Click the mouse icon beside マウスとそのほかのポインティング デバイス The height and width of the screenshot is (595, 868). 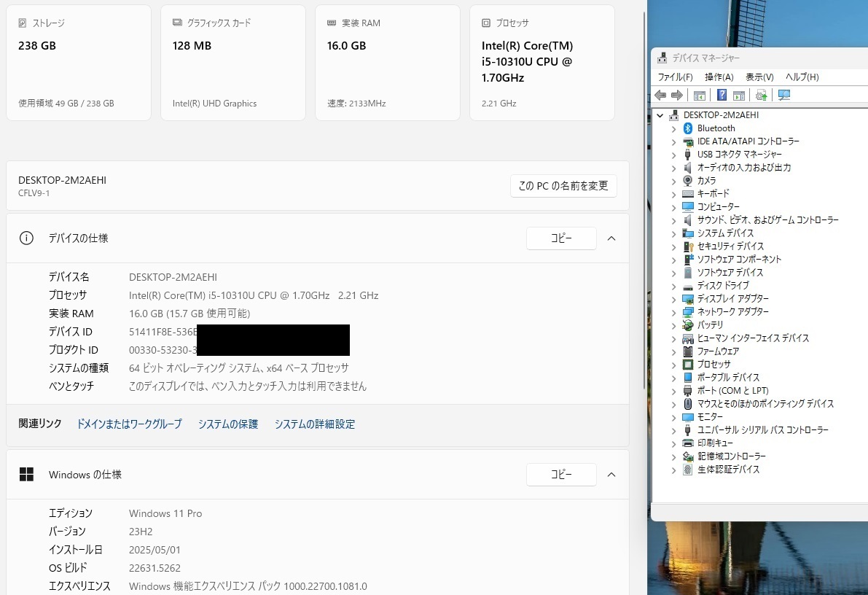687,404
